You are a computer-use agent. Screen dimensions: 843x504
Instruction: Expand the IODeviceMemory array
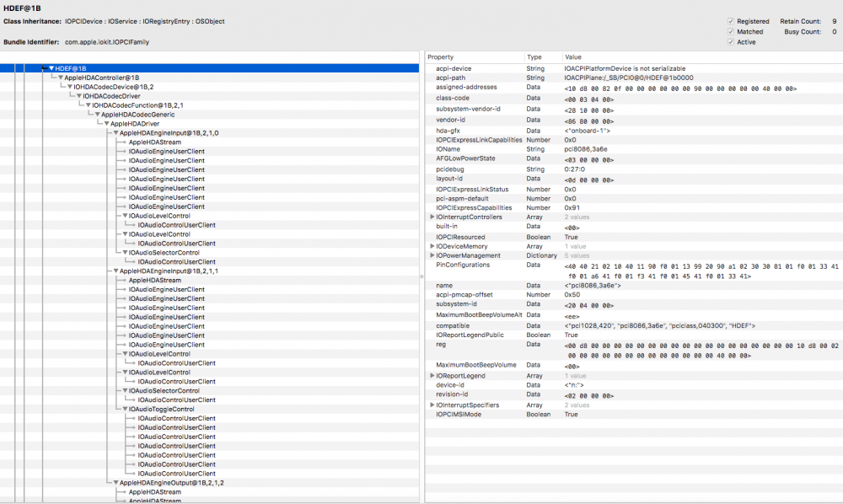pos(432,246)
